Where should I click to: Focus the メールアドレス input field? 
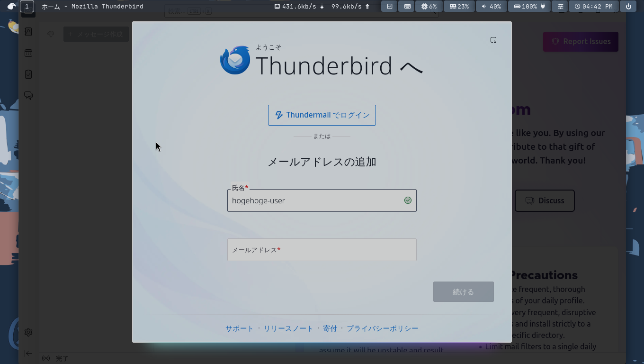point(322,250)
